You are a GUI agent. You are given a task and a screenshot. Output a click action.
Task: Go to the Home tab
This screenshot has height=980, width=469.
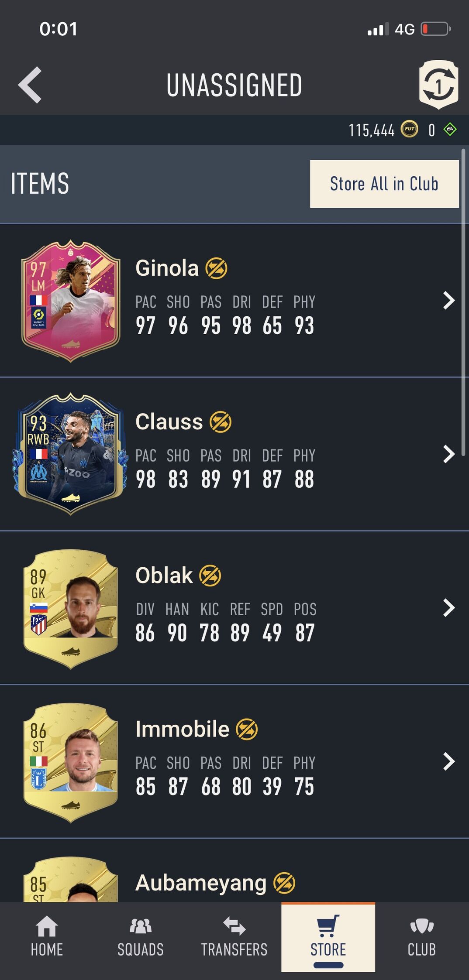pyautogui.click(x=47, y=936)
